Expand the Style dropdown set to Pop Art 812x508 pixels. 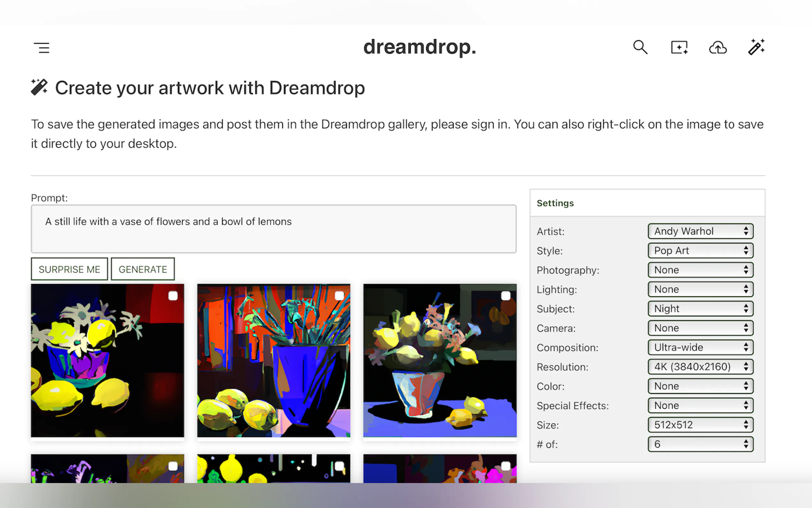[x=700, y=250]
